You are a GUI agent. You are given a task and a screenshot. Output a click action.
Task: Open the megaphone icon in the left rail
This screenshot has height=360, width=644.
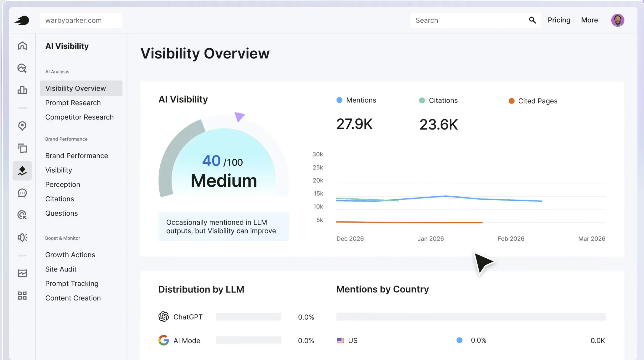(22, 237)
